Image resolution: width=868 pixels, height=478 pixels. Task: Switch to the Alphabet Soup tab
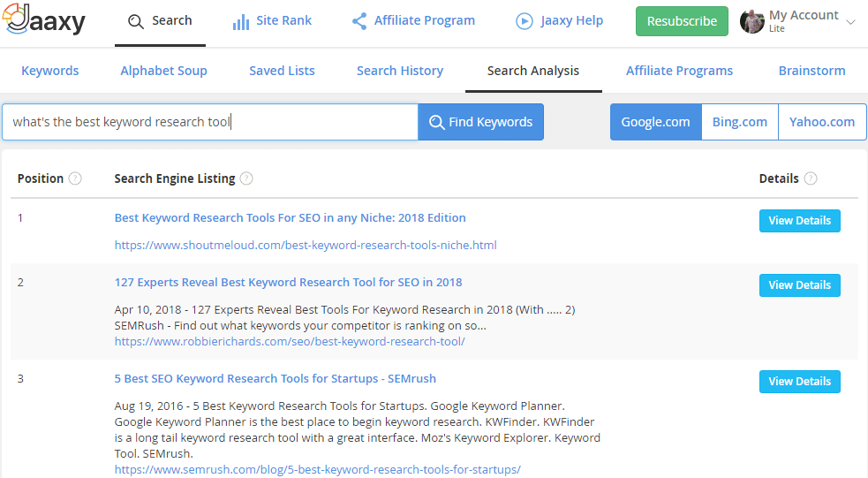[x=164, y=71]
